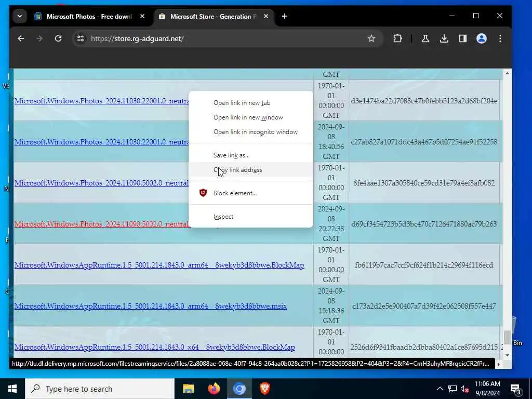Open the notification center icon
The image size is (532, 399).
click(x=515, y=389)
